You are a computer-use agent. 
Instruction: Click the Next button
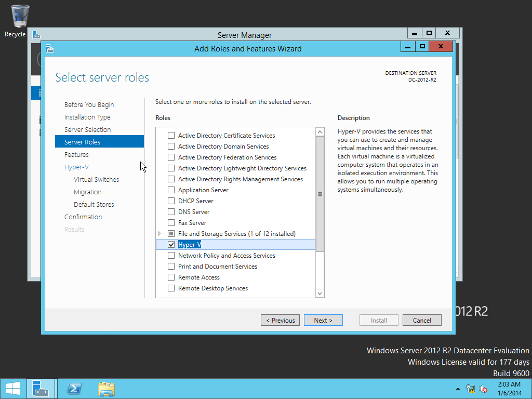click(323, 320)
